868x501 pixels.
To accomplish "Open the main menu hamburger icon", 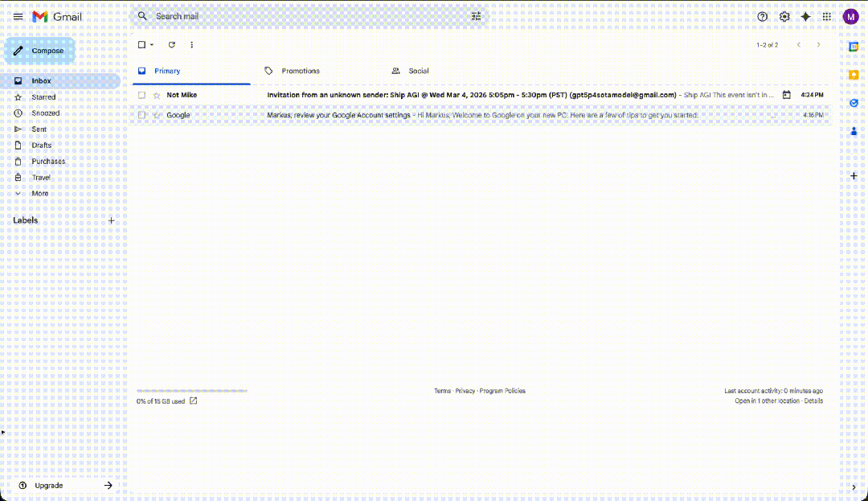I will (x=18, y=17).
